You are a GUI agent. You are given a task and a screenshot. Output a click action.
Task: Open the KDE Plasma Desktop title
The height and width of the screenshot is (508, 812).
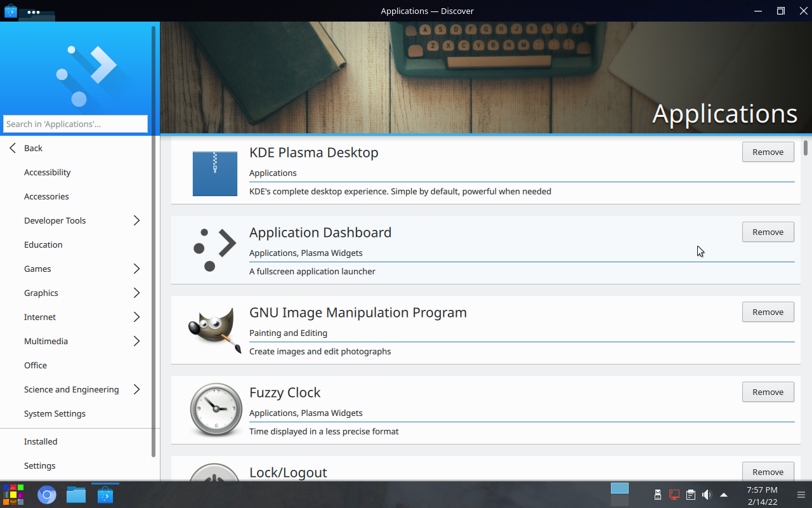(x=313, y=152)
